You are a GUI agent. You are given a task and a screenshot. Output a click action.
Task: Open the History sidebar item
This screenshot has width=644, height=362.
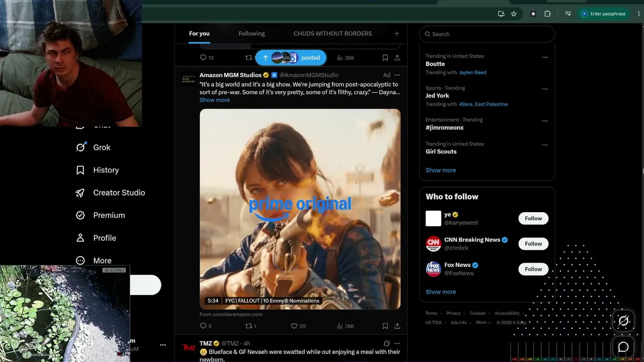[x=97, y=170]
